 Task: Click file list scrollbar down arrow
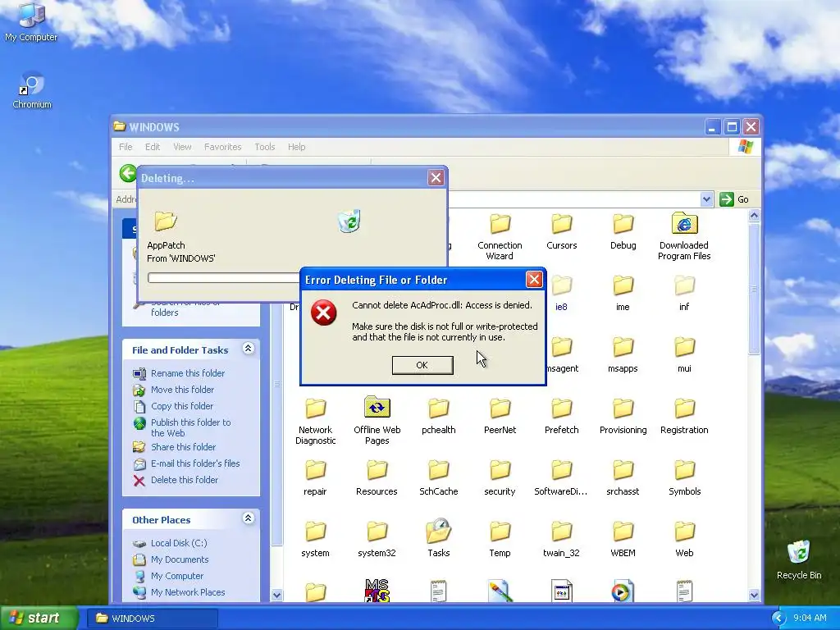(x=755, y=596)
